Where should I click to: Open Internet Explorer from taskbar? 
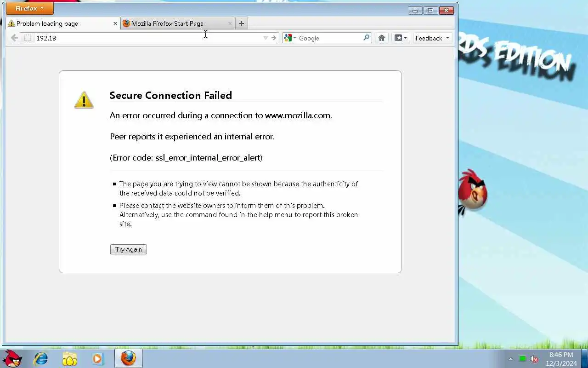pyautogui.click(x=41, y=358)
